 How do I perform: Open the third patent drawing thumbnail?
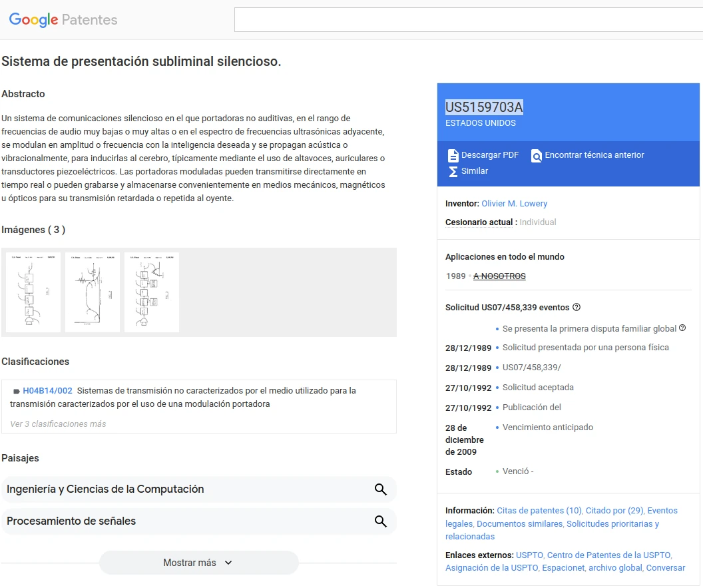[x=152, y=292]
